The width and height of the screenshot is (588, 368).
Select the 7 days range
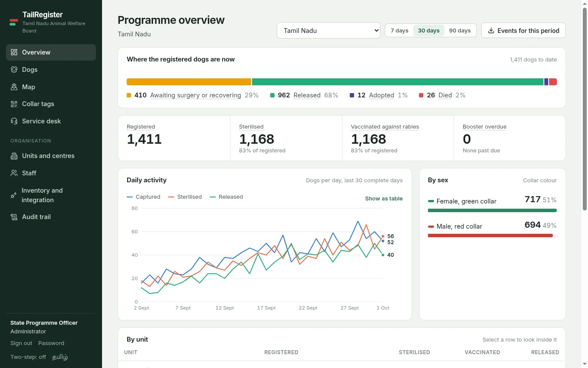[x=399, y=30]
